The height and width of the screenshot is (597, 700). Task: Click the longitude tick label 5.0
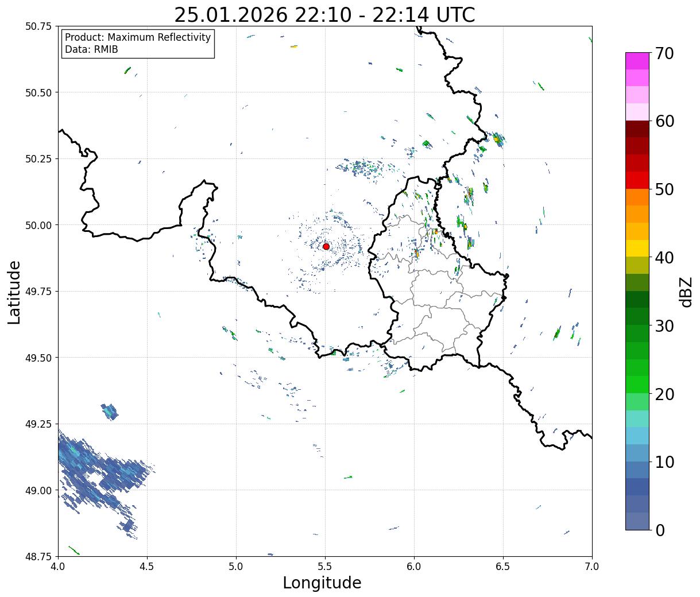point(236,567)
